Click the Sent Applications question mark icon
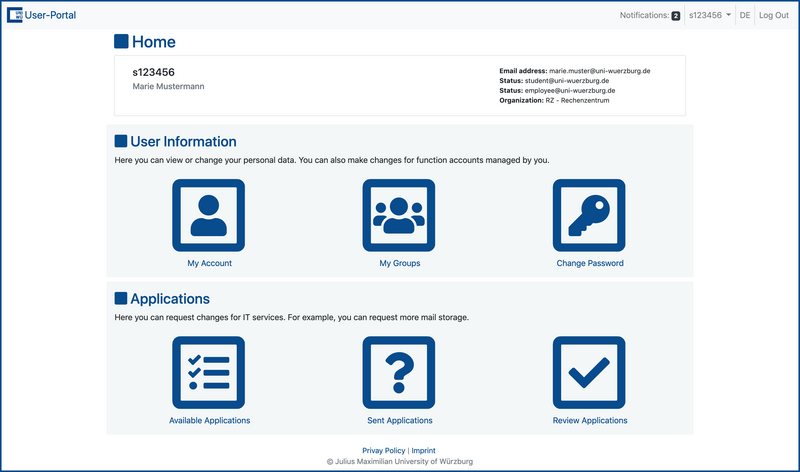The width and height of the screenshot is (800, 472). tap(399, 373)
